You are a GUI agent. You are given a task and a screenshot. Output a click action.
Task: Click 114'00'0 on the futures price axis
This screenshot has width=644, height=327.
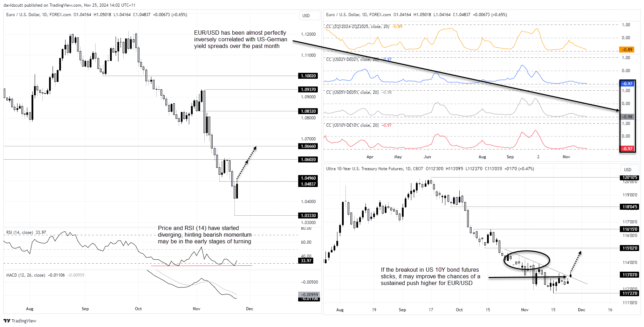(630, 263)
